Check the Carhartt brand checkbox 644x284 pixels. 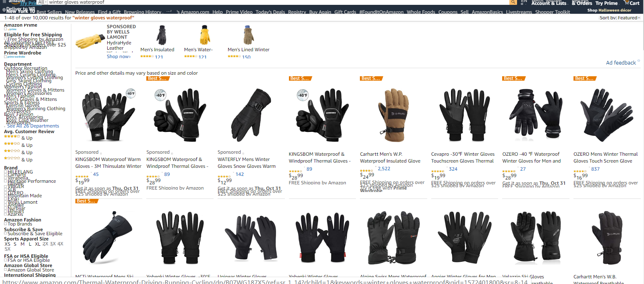[x=6, y=175]
